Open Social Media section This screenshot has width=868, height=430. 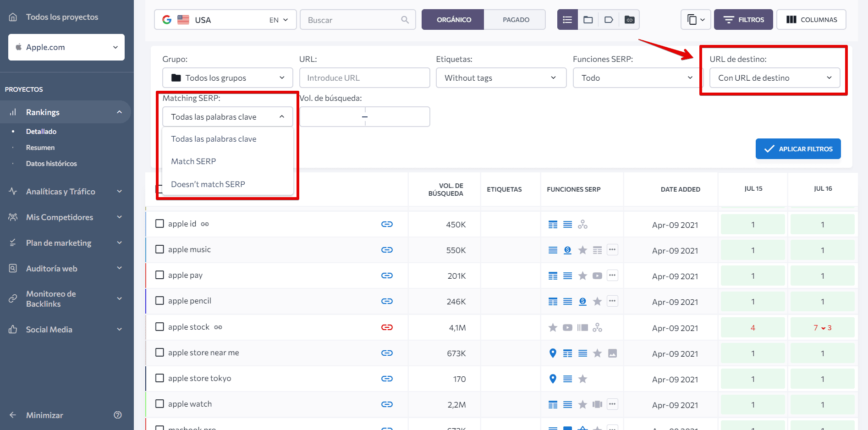[66, 330]
